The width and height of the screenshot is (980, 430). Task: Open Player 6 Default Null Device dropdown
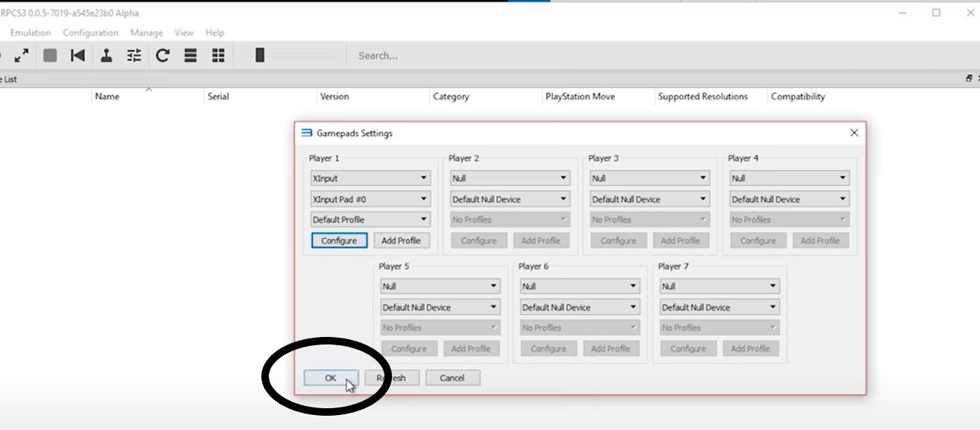580,308
